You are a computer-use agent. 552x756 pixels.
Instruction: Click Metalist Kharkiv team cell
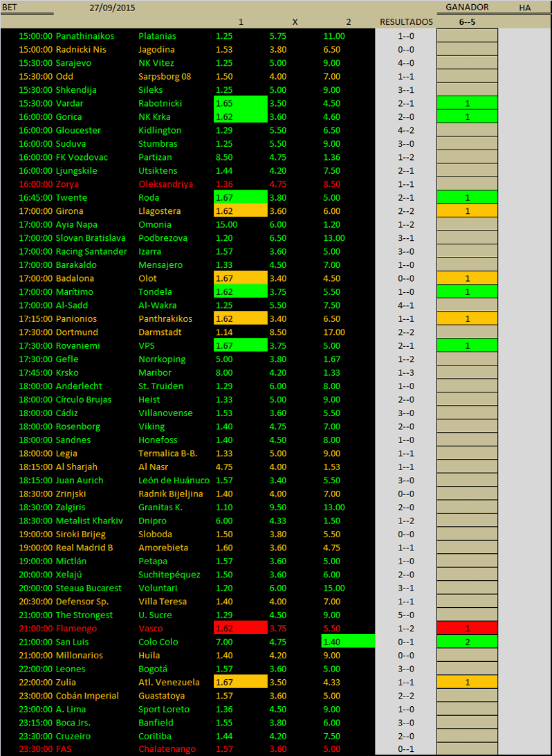[89, 521]
